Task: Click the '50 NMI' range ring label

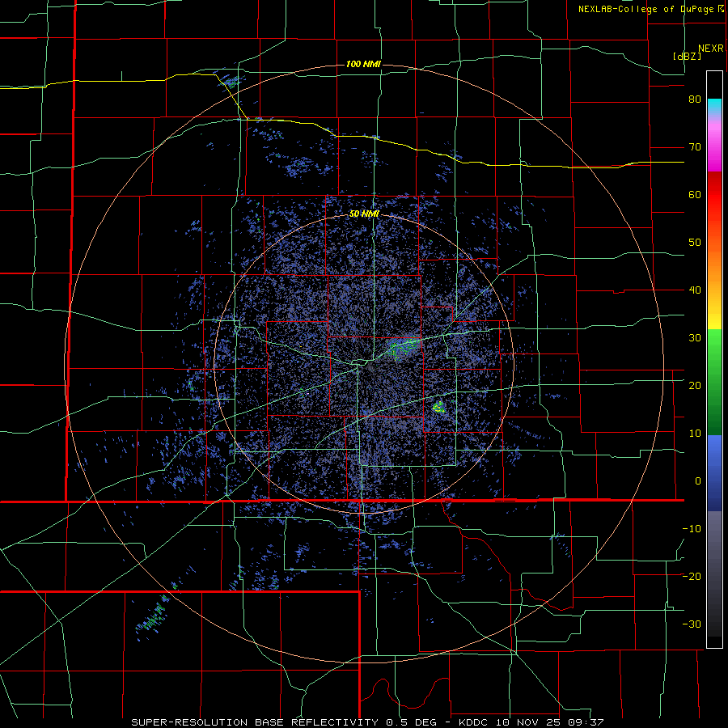Action: click(364, 214)
